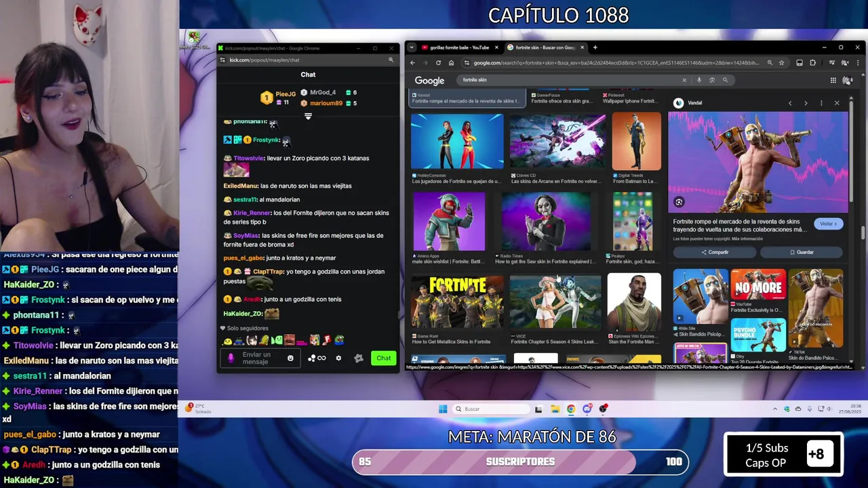Open the Windows Start menu
This screenshot has width=868, height=488.
pos(443,409)
